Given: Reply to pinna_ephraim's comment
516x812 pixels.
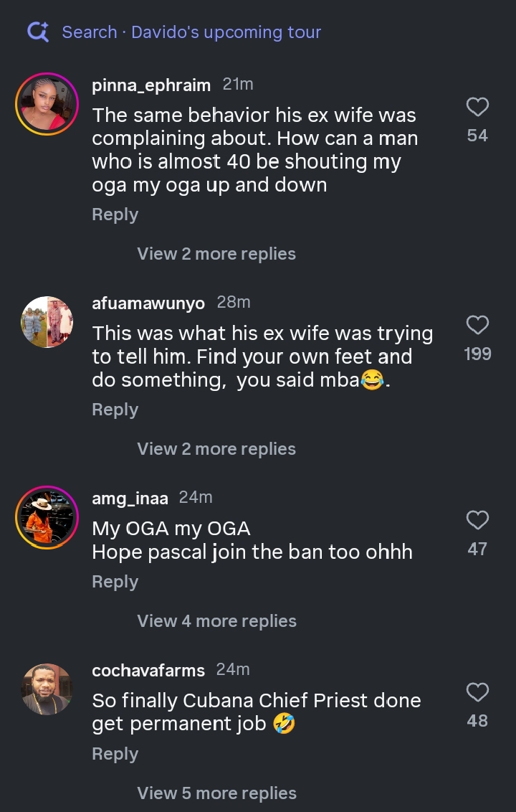Looking at the screenshot, I should [115, 214].
